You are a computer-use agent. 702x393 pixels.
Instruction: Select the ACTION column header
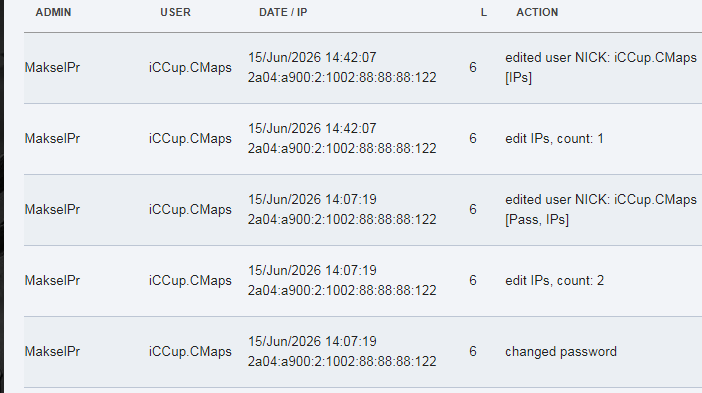point(537,12)
